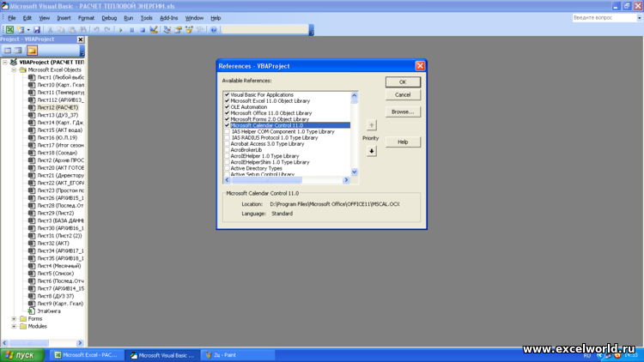Click OK in References dialog

pyautogui.click(x=403, y=82)
